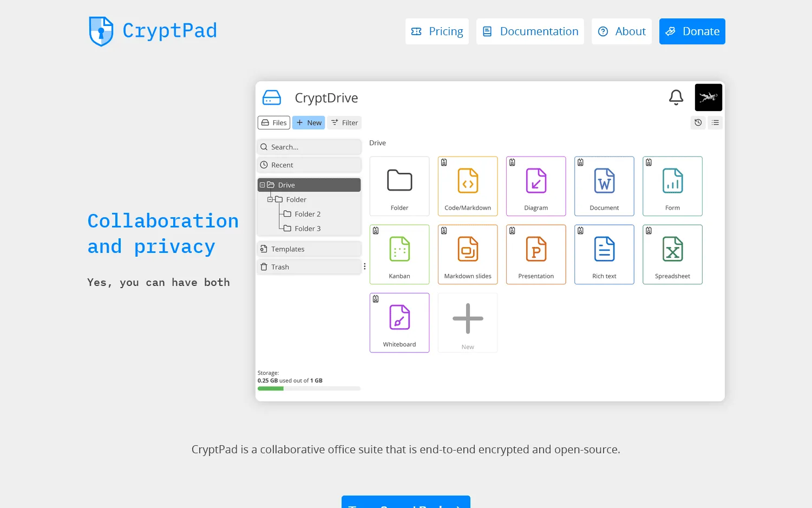Click the storage usage progress bar
Screen dimensions: 812x508
[x=309, y=388]
